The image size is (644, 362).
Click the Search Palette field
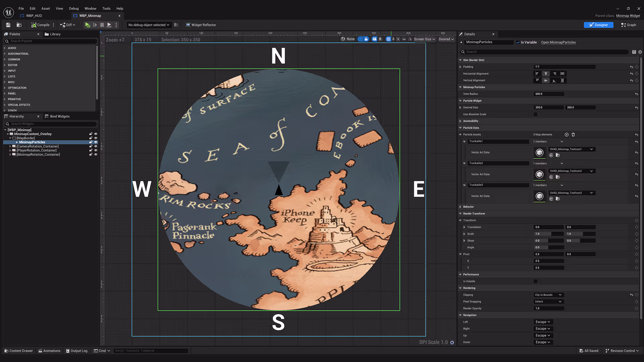tap(51, 41)
